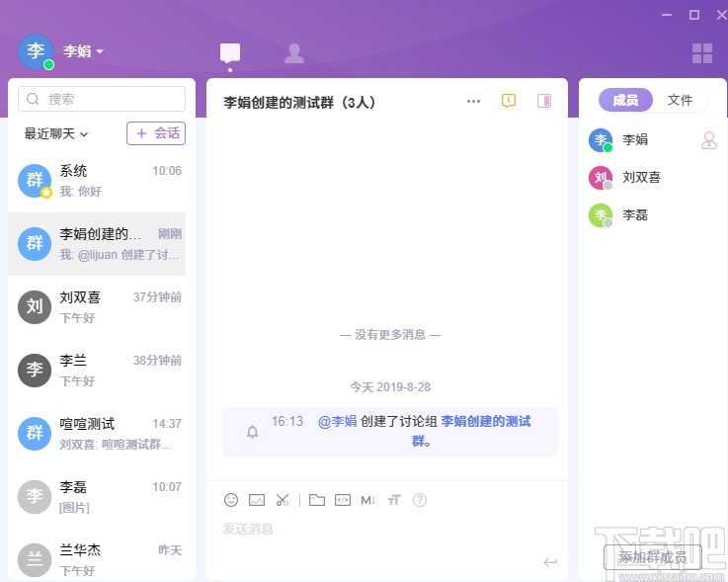The width and height of the screenshot is (728, 582).
Task: Click the + 会话 new conversation button
Action: click(x=156, y=133)
